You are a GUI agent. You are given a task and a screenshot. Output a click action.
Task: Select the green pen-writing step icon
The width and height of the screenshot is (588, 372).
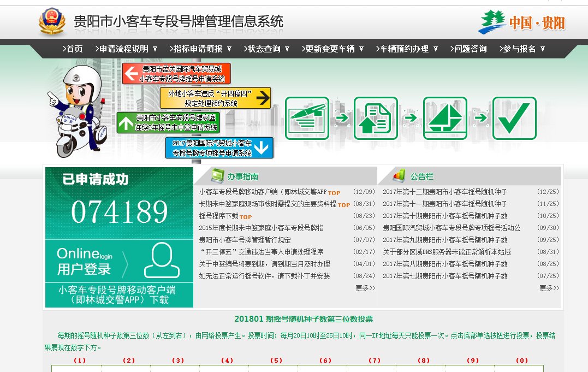pos(306,118)
